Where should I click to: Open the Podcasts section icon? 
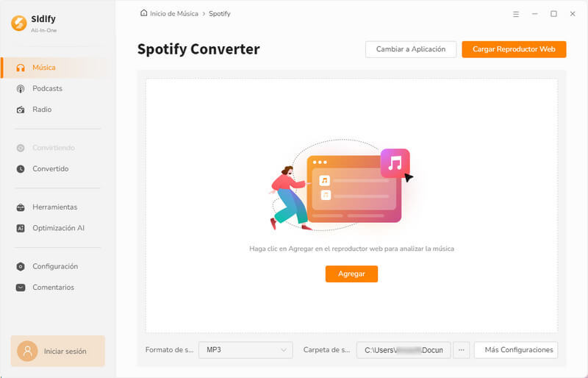(21, 88)
